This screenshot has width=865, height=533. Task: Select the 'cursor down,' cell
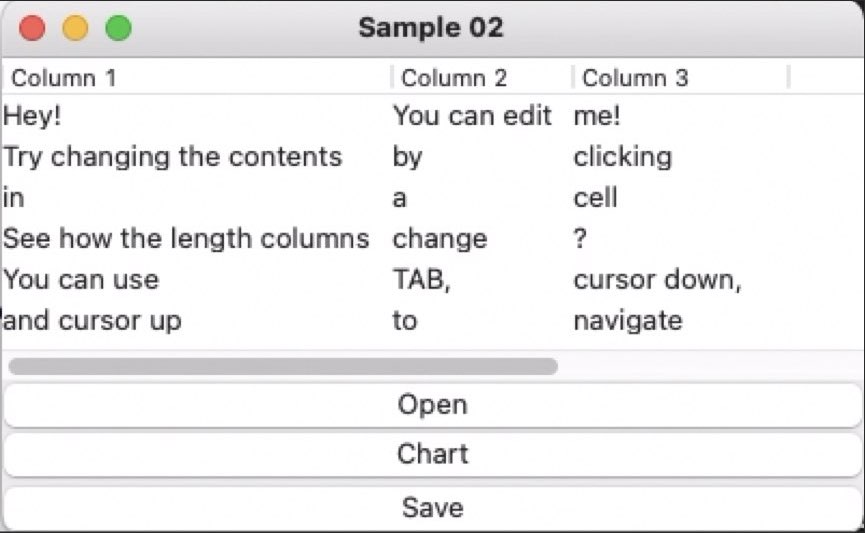point(681,279)
